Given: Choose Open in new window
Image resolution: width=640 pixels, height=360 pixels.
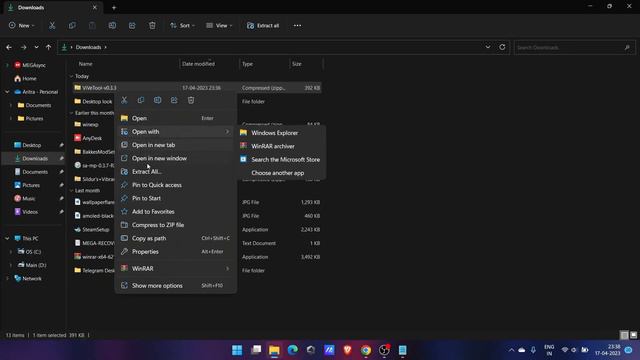Looking at the screenshot, I should (x=176, y=158).
